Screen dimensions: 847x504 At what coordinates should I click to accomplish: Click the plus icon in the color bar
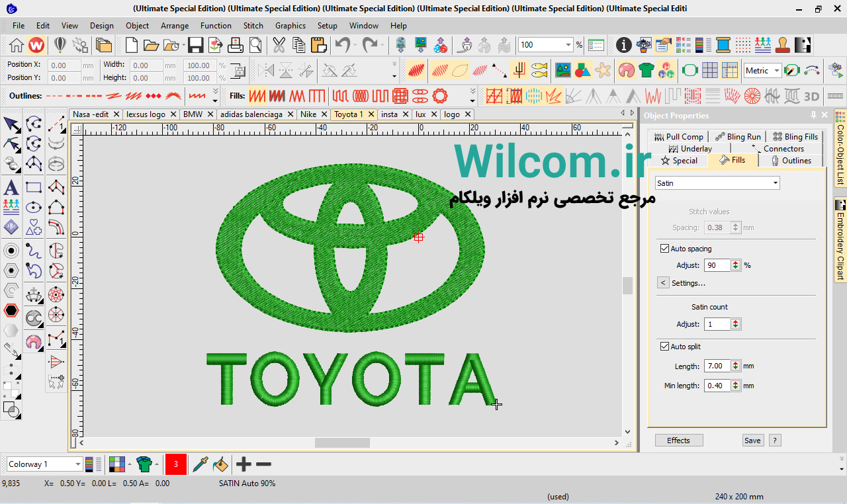click(x=244, y=464)
